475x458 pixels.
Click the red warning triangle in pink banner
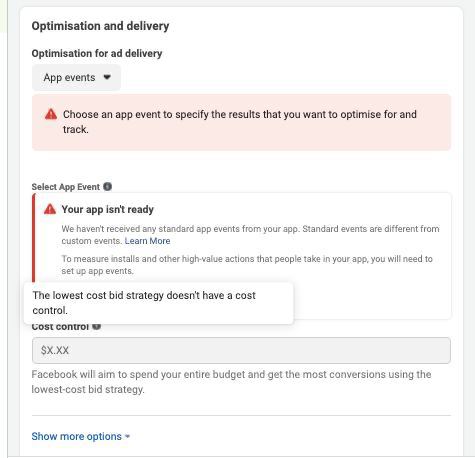tap(51, 114)
